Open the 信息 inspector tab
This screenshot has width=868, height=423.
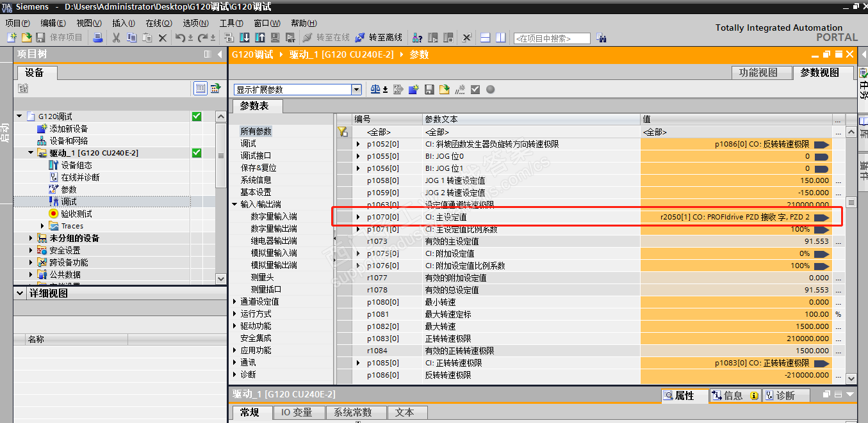(x=735, y=395)
